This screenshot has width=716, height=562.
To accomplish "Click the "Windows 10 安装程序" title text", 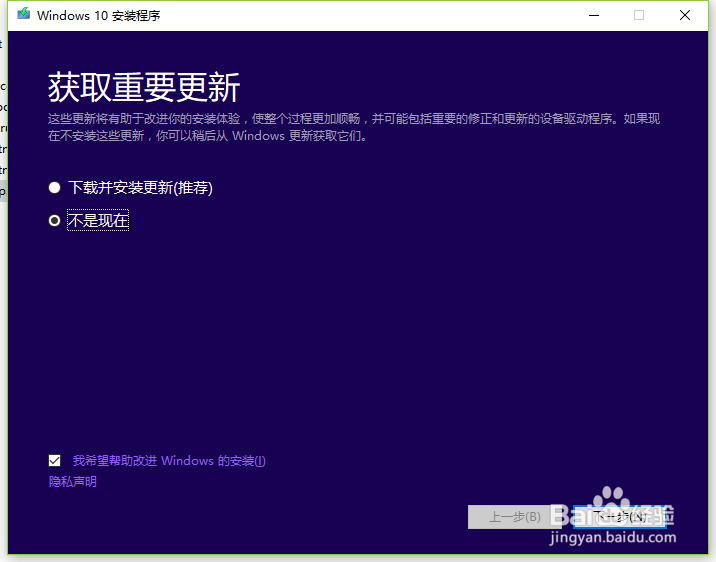I will tap(99, 16).
